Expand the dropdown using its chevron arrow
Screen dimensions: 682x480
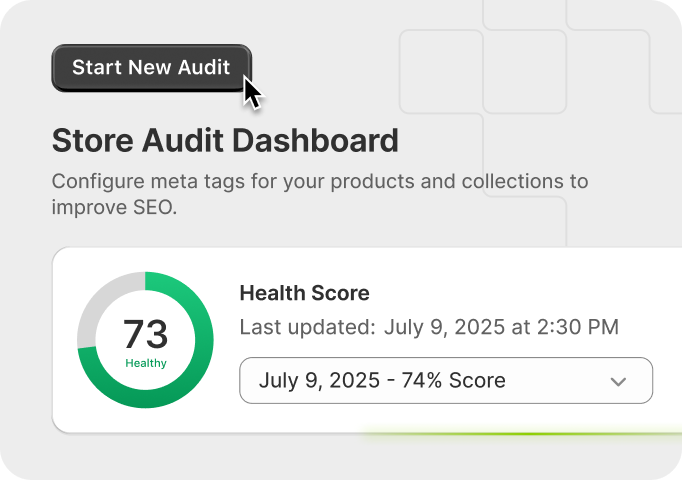[x=618, y=381]
